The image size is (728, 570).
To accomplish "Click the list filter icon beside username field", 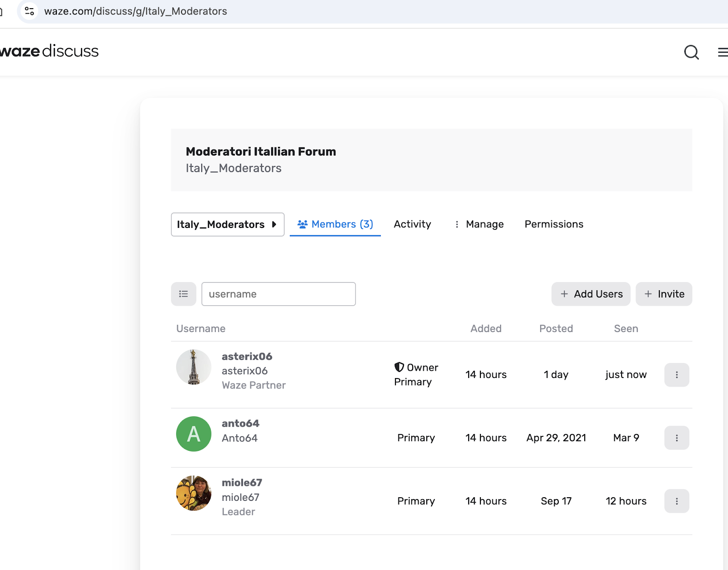I will click(183, 294).
